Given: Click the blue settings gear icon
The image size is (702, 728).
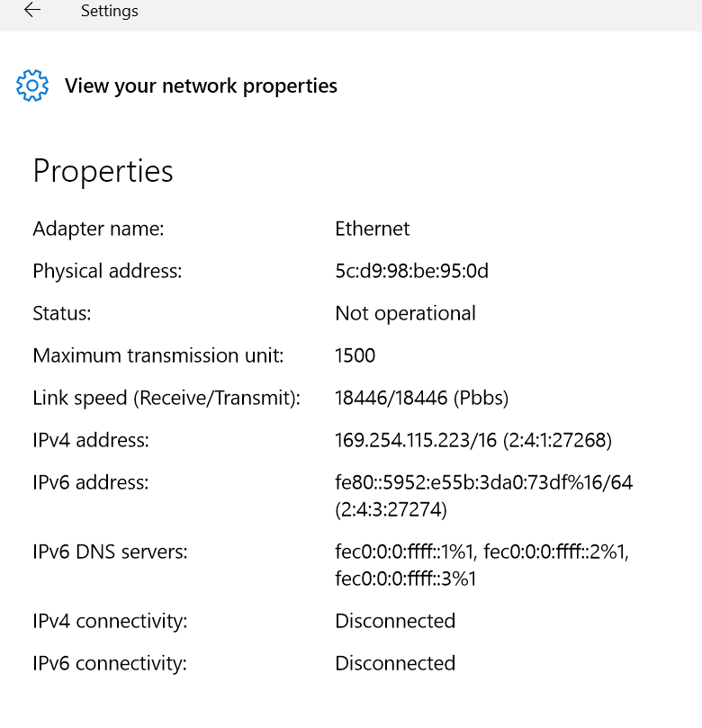Looking at the screenshot, I should click(x=32, y=85).
